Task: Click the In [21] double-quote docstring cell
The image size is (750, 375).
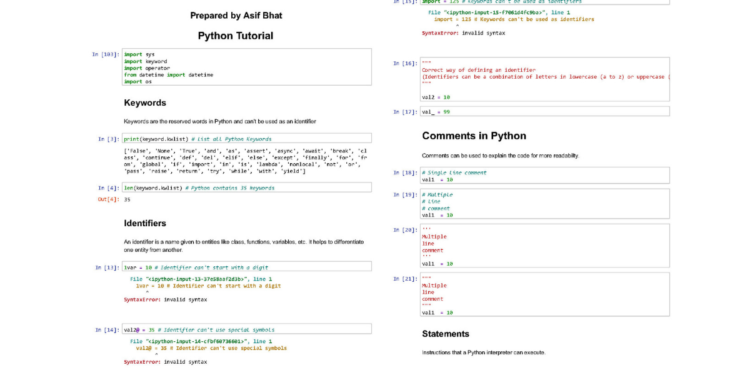Action: tap(545, 295)
